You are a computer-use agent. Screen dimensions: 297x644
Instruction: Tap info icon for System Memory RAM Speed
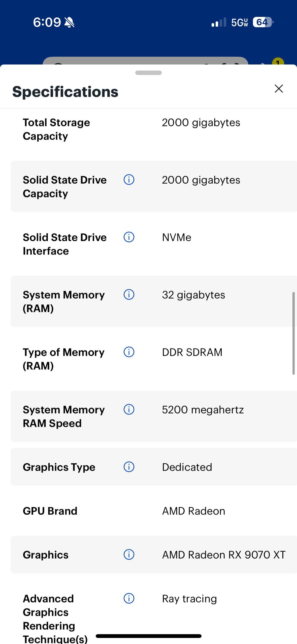[x=129, y=410]
